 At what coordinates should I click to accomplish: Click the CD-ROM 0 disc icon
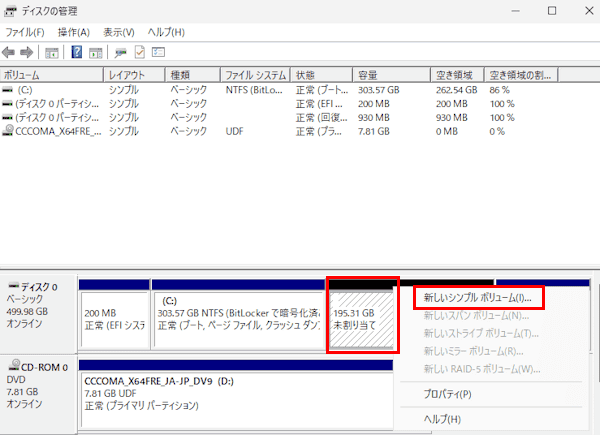pyautogui.click(x=14, y=365)
